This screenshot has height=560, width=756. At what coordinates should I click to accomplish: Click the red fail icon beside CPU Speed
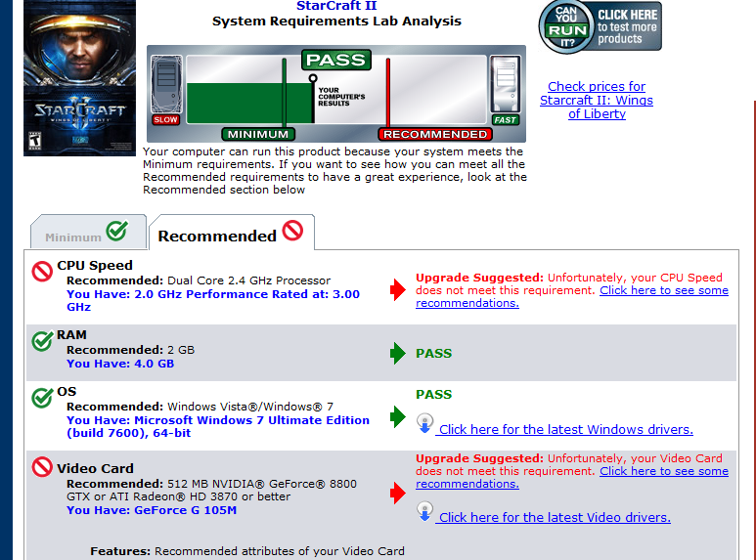pos(42,272)
